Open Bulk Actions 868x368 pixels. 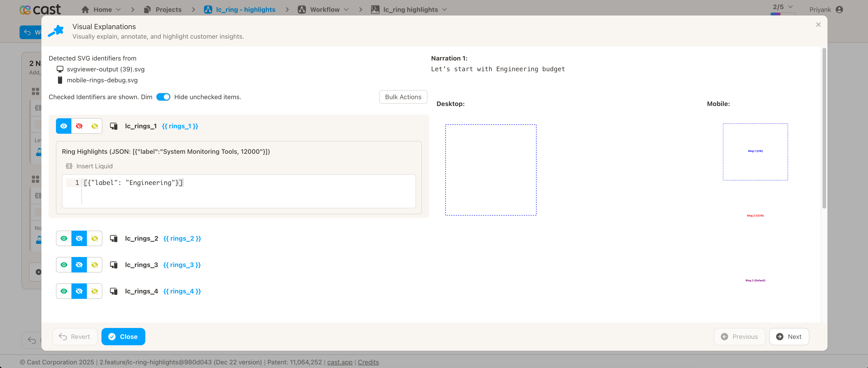[x=403, y=97]
